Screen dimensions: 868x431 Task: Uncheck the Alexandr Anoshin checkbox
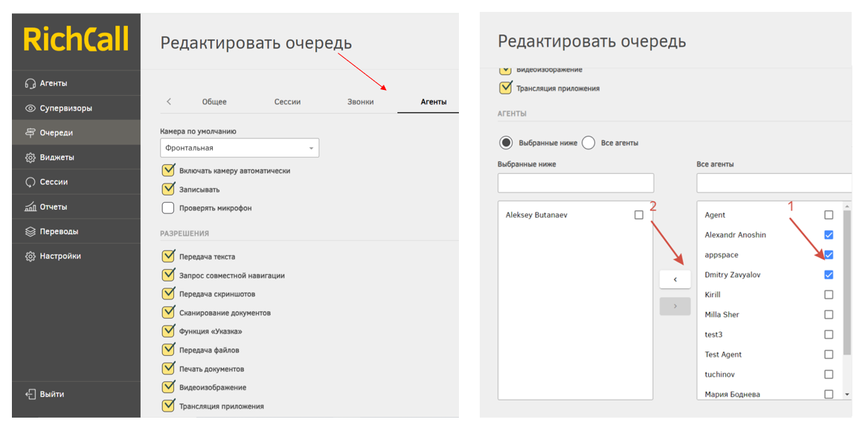pyautogui.click(x=829, y=235)
